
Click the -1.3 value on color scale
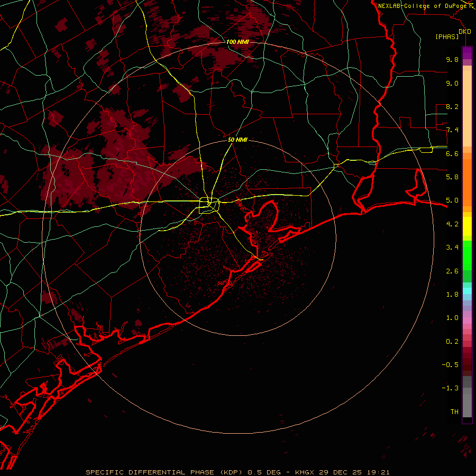450,388
